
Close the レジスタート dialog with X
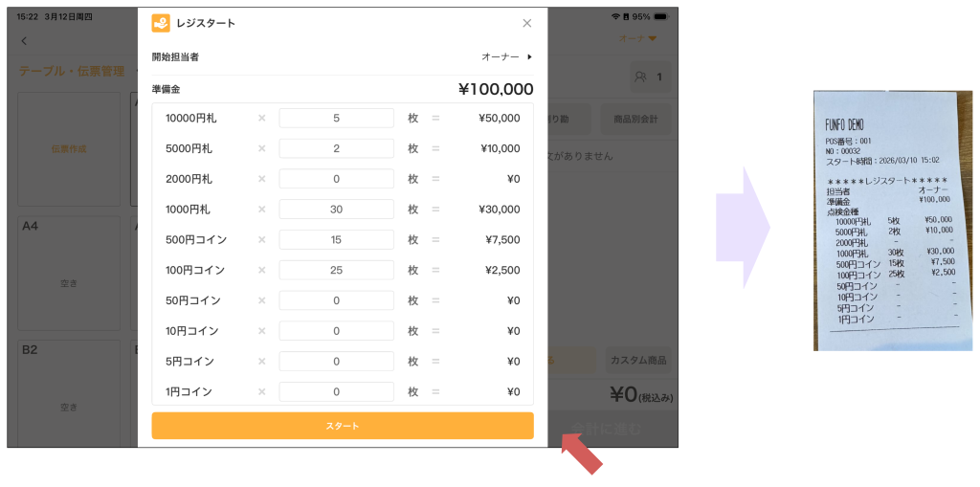tap(526, 23)
